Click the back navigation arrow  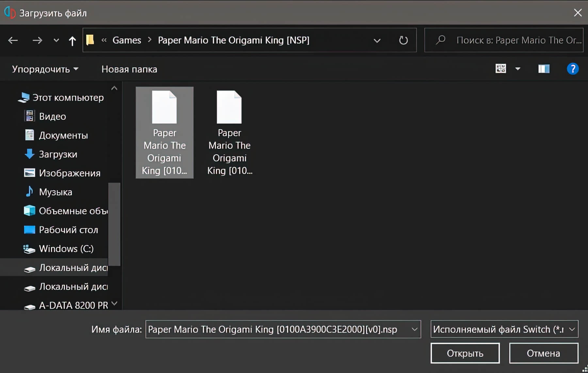pos(13,40)
